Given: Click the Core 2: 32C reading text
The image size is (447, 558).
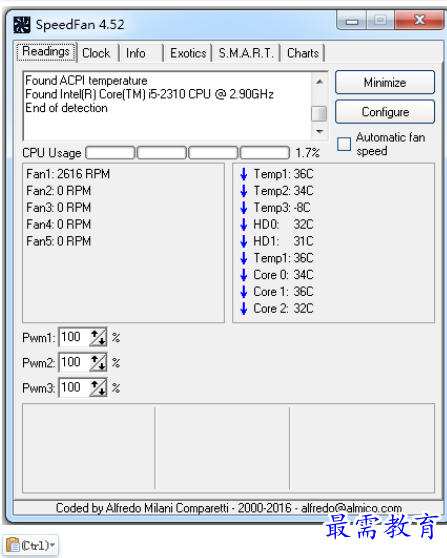Looking at the screenshot, I should pyautogui.click(x=283, y=309).
